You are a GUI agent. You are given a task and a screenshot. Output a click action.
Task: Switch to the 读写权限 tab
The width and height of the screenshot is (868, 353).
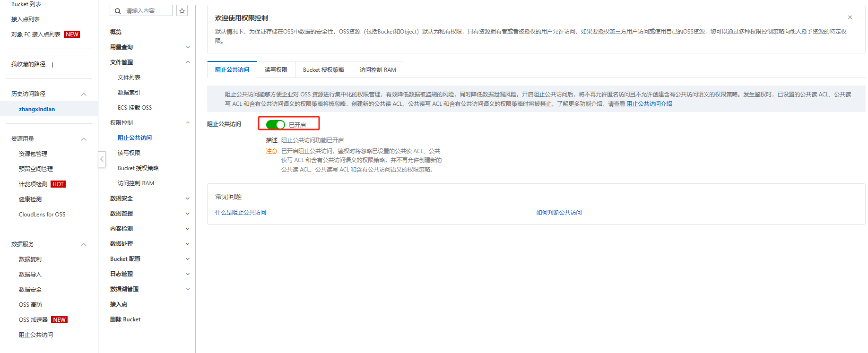[276, 70]
